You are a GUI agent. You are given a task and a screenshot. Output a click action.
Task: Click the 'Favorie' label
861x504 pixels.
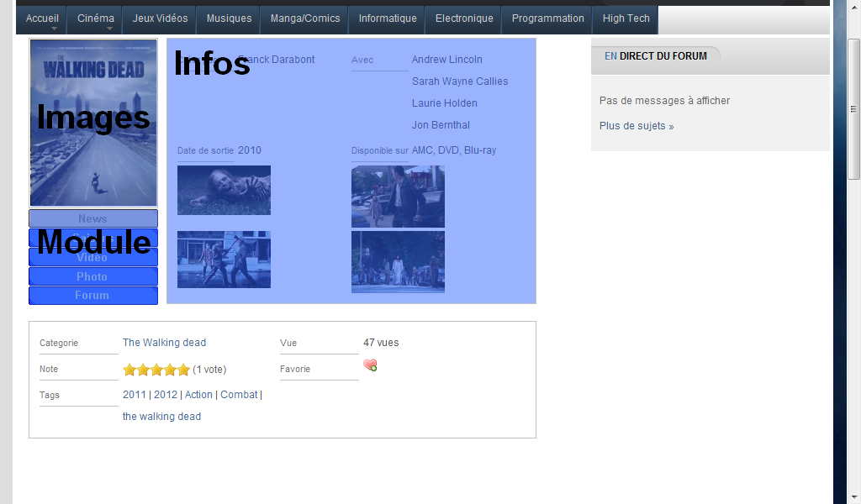pos(295,370)
